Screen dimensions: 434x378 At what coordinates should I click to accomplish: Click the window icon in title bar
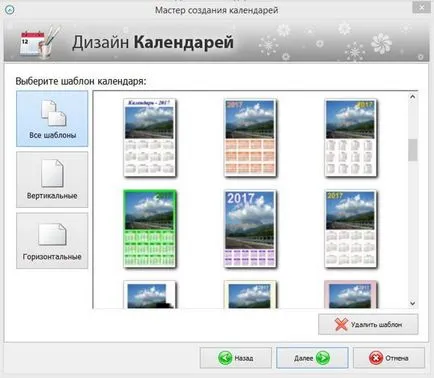tap(9, 10)
